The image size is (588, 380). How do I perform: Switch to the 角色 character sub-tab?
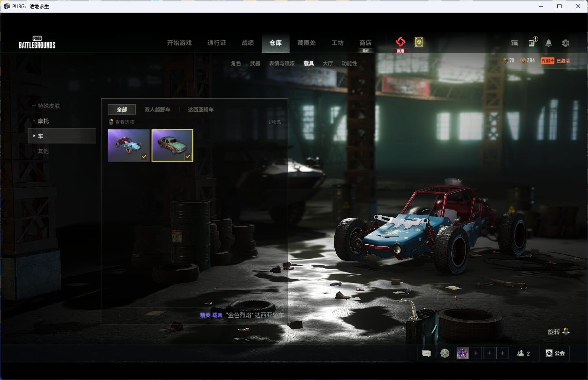[236, 63]
